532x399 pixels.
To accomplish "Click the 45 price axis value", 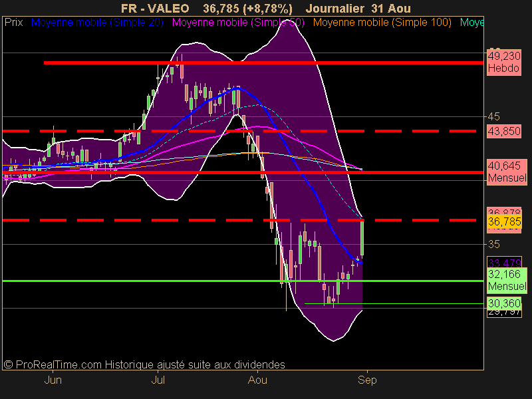I will (x=493, y=117).
